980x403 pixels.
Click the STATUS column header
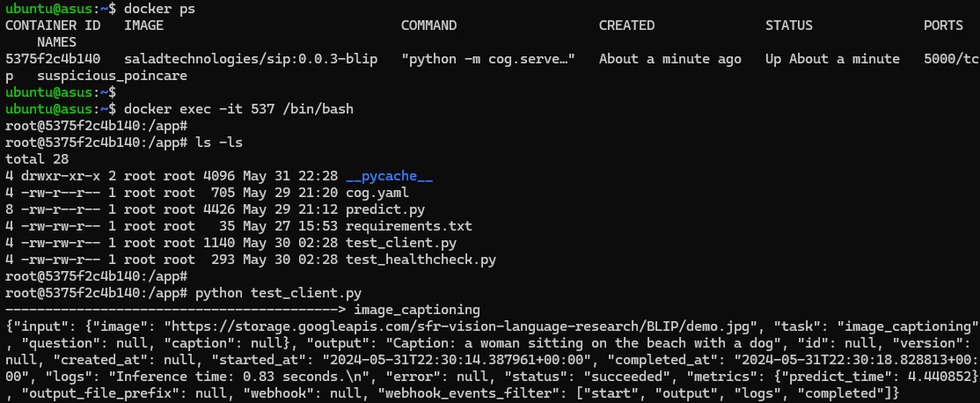coord(789,26)
